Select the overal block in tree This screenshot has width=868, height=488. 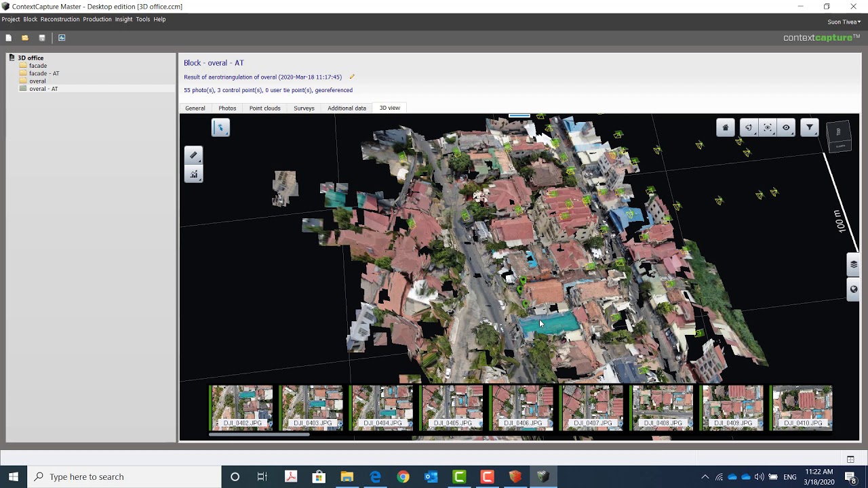pyautogui.click(x=37, y=81)
